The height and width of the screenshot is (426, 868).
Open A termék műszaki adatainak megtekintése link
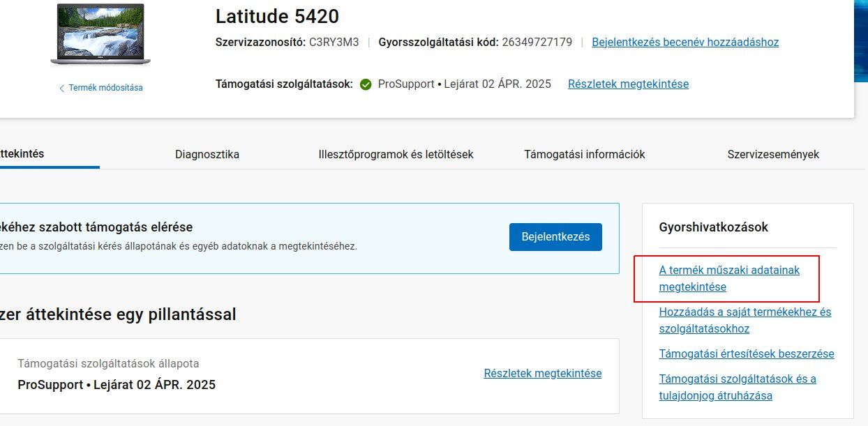(x=729, y=278)
